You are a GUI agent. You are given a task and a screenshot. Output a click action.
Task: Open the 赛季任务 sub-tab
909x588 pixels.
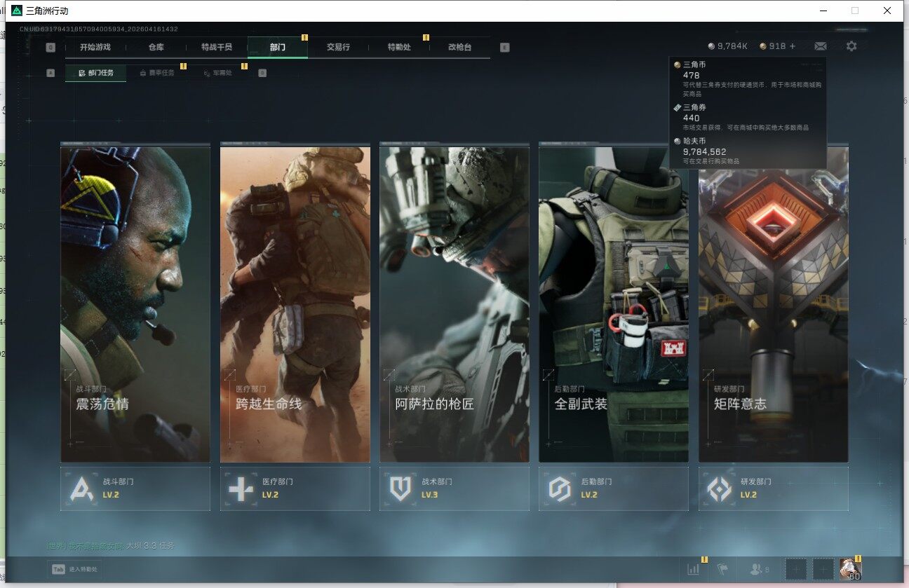coord(157,73)
